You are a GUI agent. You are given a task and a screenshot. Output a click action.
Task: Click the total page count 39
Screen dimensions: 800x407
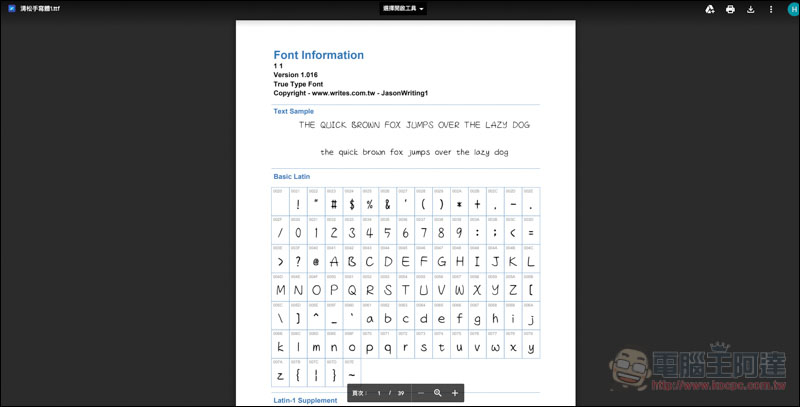401,393
